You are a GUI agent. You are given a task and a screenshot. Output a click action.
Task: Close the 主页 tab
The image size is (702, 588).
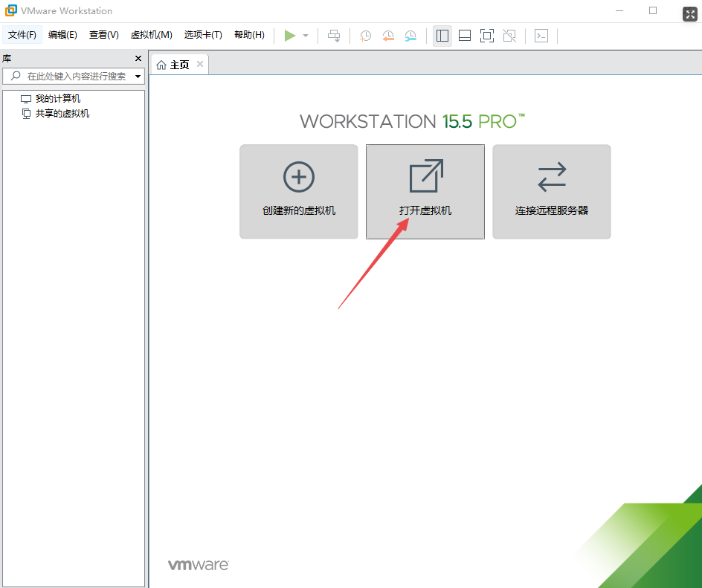pyautogui.click(x=200, y=64)
